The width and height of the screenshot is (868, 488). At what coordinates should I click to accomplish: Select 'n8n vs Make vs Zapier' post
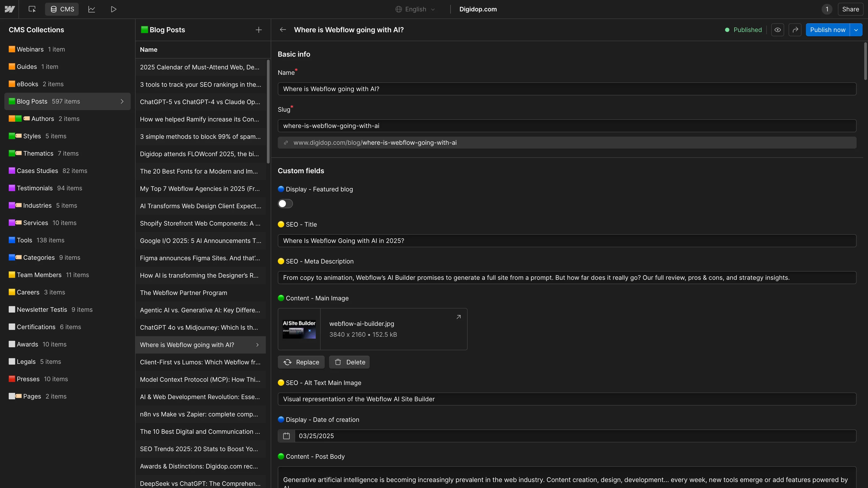pos(200,414)
